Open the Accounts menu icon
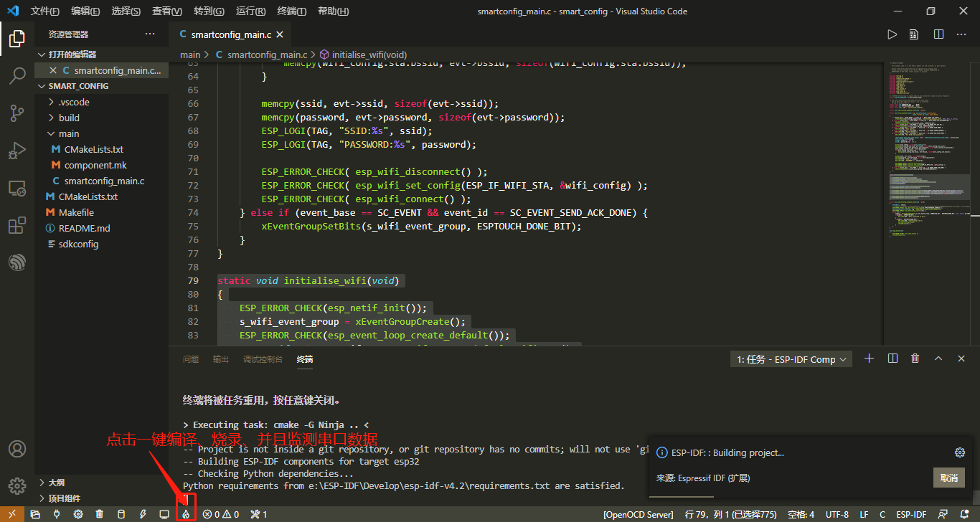Screen dimensions: 980x522 [17, 449]
